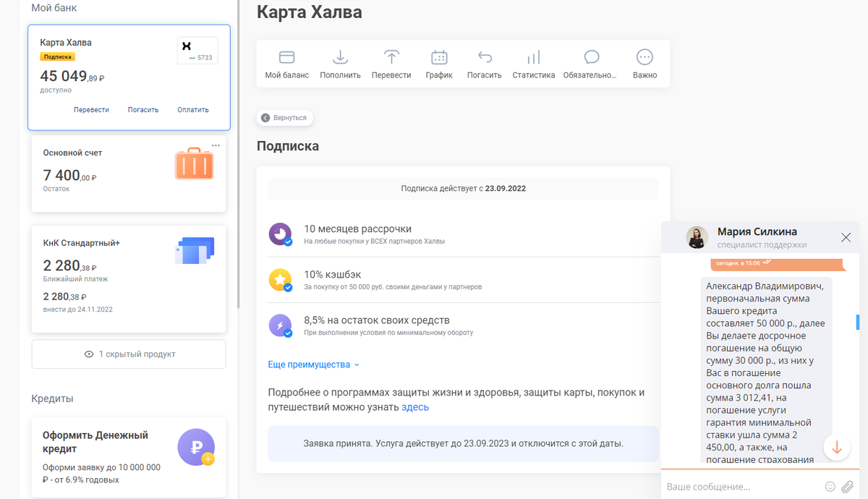The image size is (868, 499).
Task: Open the Важно ellipsis circle icon
Action: (x=644, y=57)
